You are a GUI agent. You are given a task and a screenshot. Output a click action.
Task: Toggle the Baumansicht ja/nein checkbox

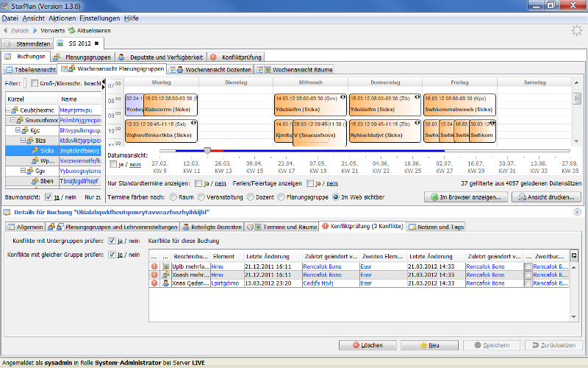tap(49, 197)
